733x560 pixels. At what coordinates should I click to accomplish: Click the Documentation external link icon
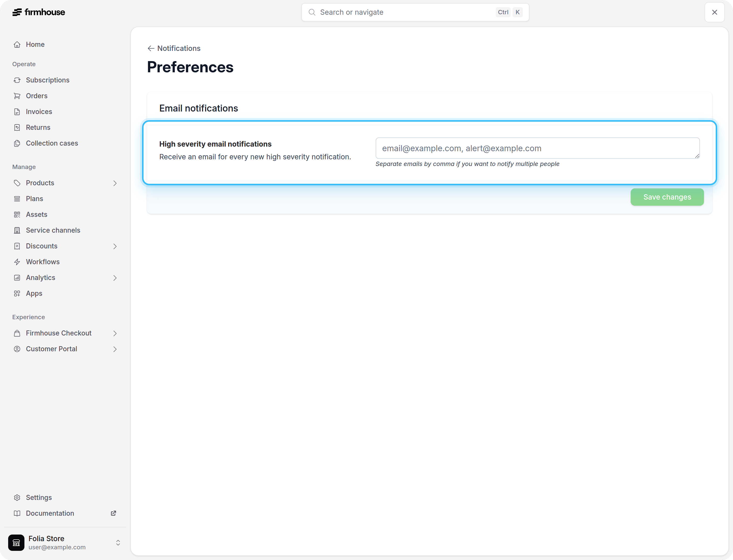click(x=113, y=513)
